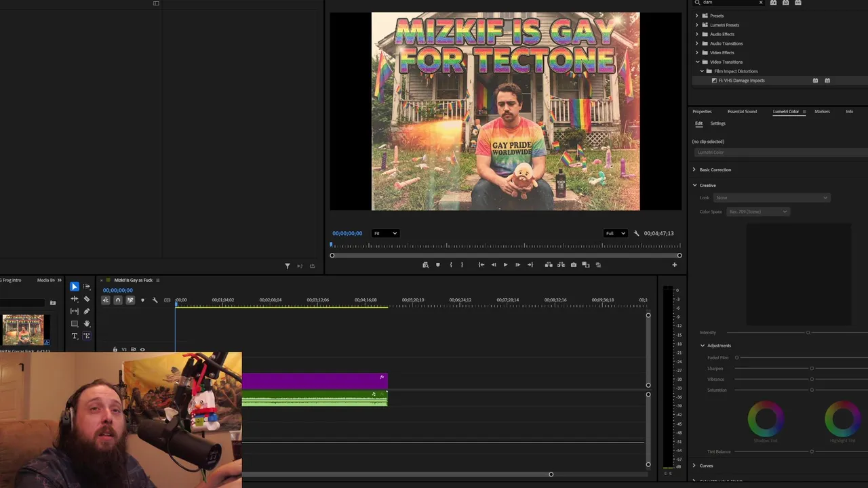The height and width of the screenshot is (488, 868).
Task: Open the Lumetri Settings sub-tab
Action: coord(717,123)
